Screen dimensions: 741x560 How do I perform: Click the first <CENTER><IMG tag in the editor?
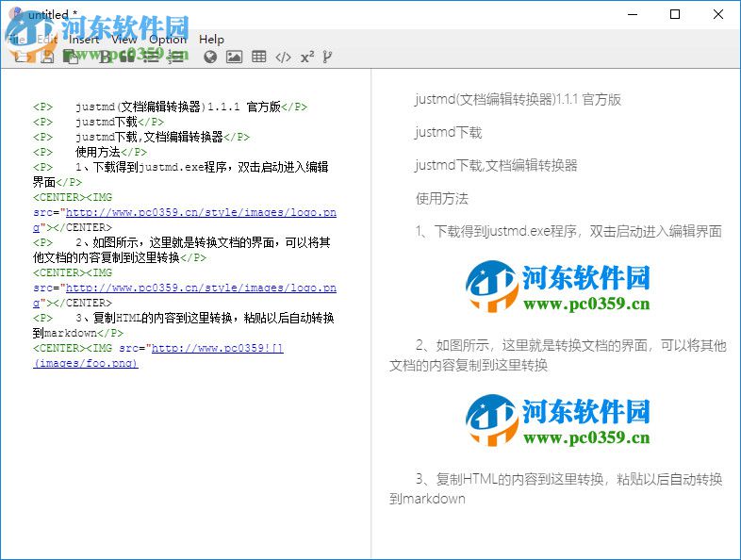(73, 198)
